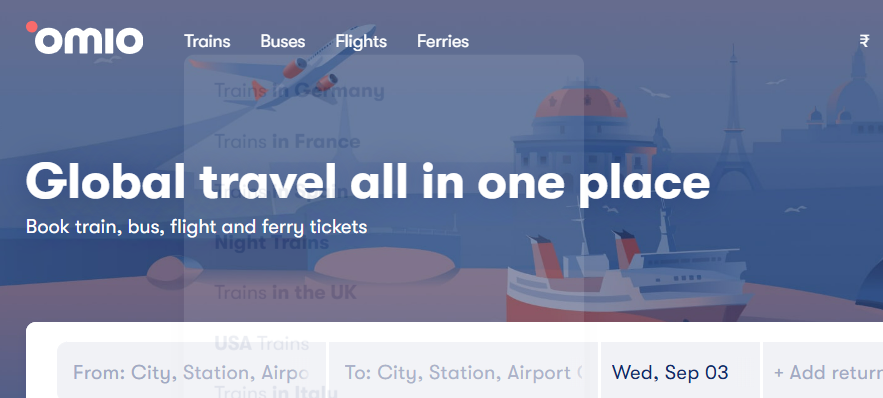Image resolution: width=883 pixels, height=398 pixels.
Task: Open the Flights menu
Action: [x=361, y=41]
